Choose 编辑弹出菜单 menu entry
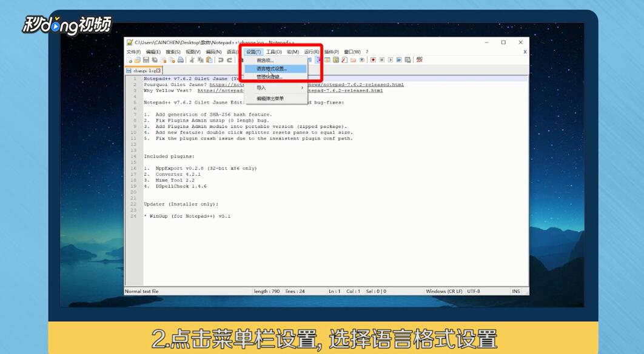The image size is (644, 354). [x=275, y=99]
